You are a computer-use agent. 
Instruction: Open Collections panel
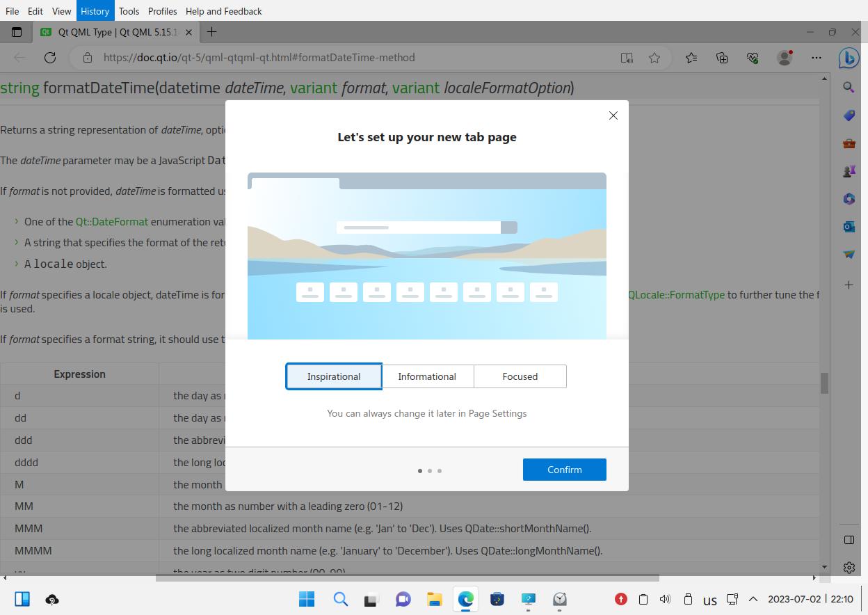(722, 58)
